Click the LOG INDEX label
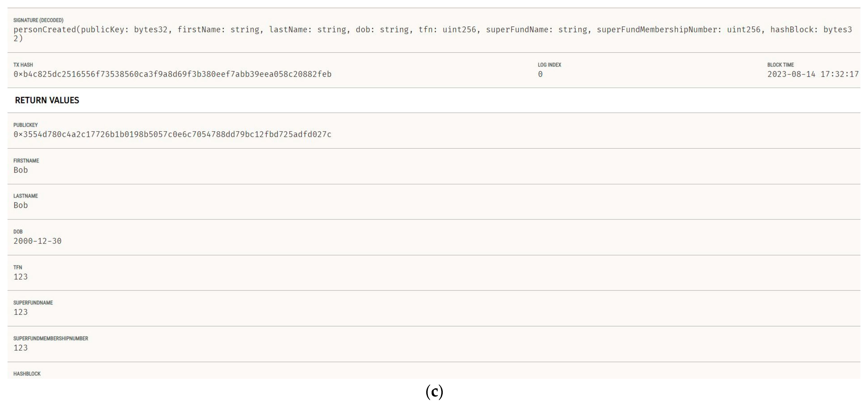 (549, 65)
